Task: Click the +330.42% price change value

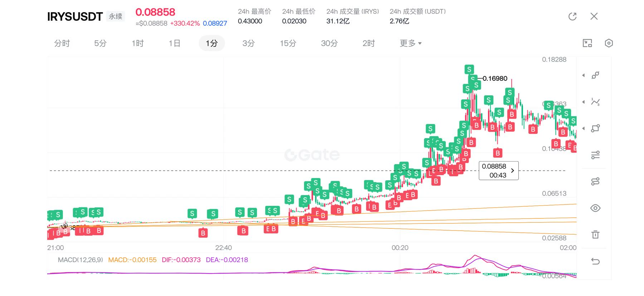Action: (x=185, y=23)
